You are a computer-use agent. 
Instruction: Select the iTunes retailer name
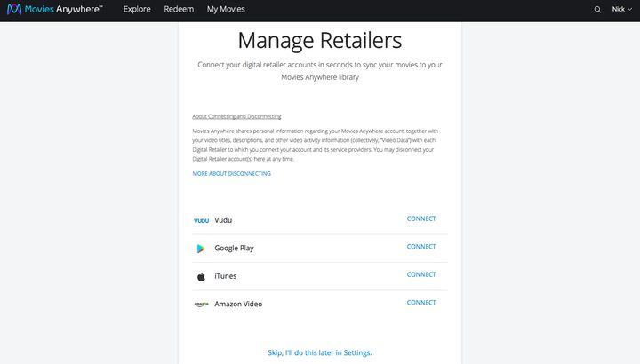click(x=225, y=276)
